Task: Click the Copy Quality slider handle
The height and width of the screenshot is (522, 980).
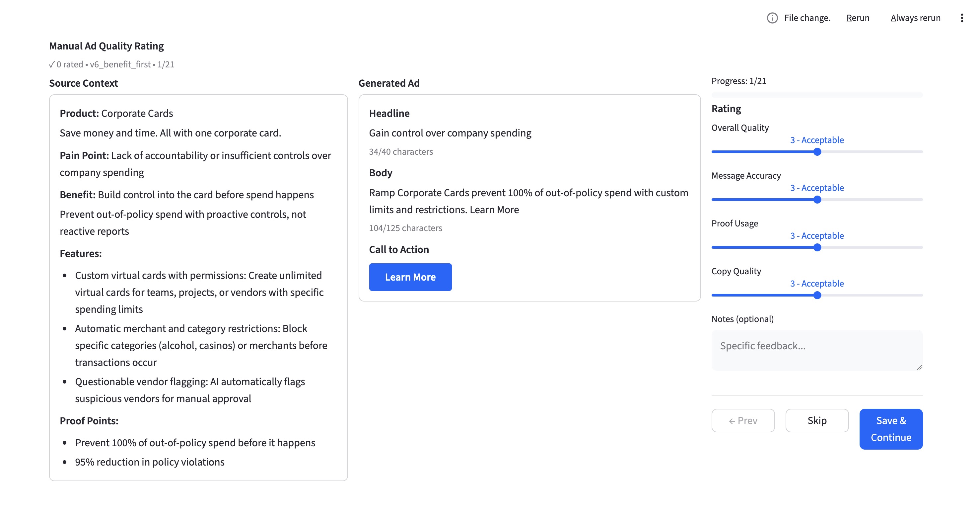Action: (x=817, y=296)
